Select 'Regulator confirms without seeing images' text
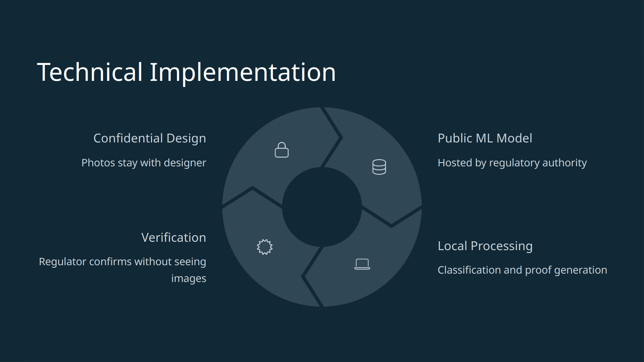Image resolution: width=644 pixels, height=362 pixels. point(122,262)
